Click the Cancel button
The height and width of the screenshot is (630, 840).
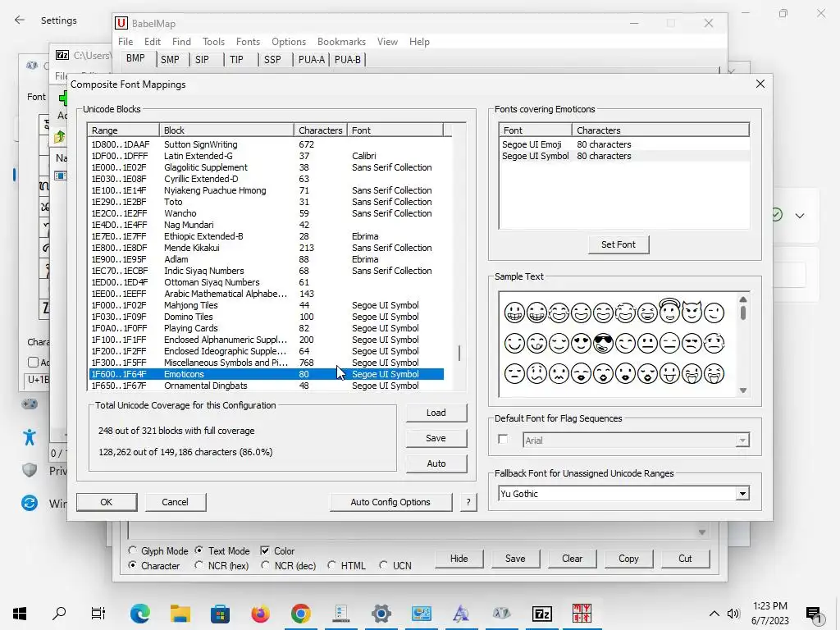click(x=176, y=502)
